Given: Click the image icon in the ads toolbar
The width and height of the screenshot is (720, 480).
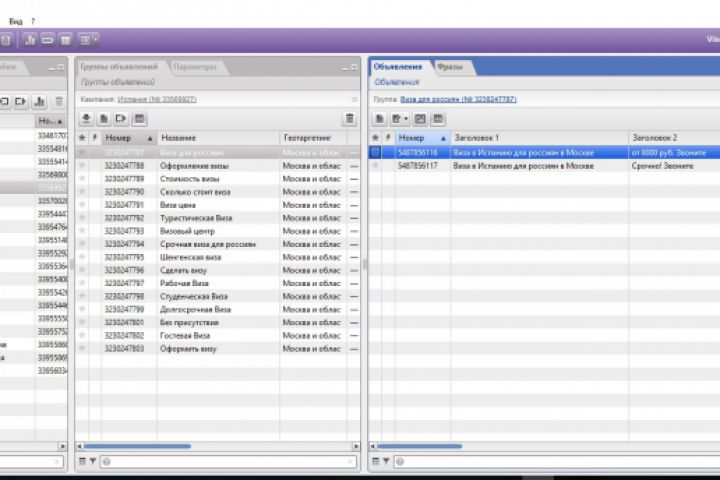Looking at the screenshot, I should point(420,119).
